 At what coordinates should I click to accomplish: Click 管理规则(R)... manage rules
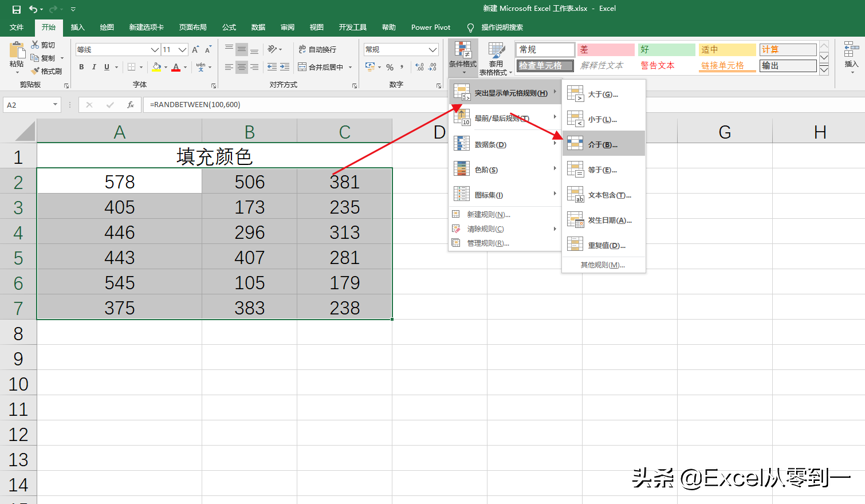(505, 243)
